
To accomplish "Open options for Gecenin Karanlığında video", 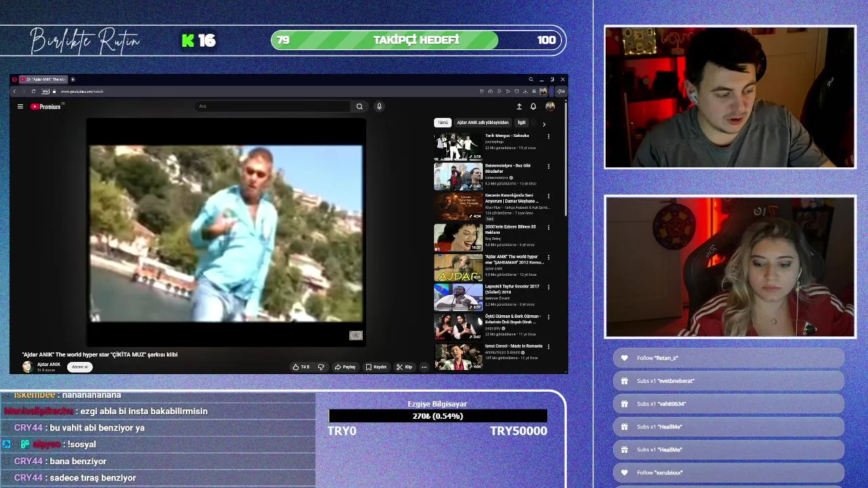I will click(549, 196).
